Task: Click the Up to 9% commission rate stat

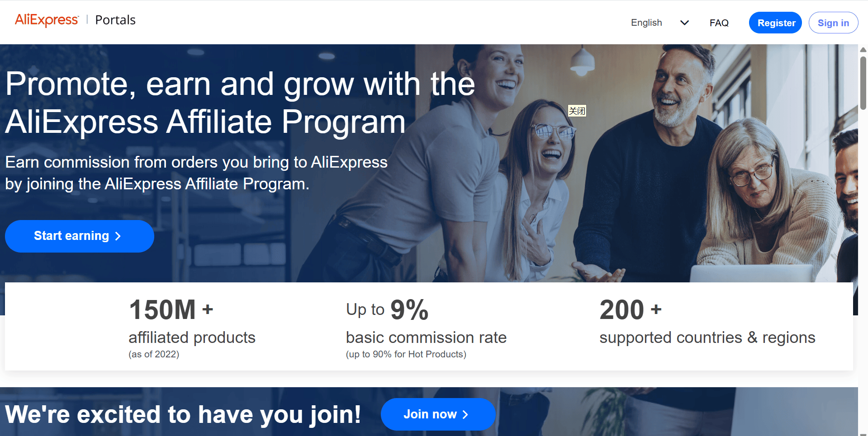Action: coord(426,328)
